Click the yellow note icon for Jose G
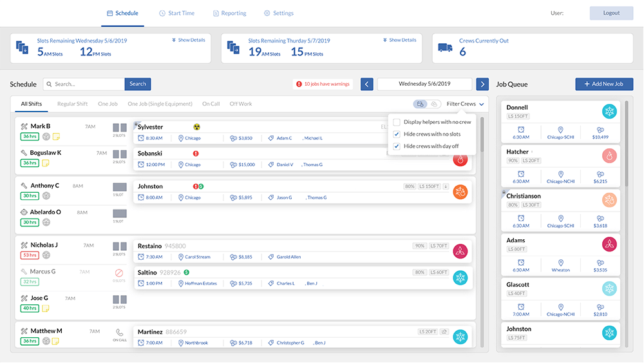Image resolution: width=644 pixels, height=363 pixels. coord(46,308)
